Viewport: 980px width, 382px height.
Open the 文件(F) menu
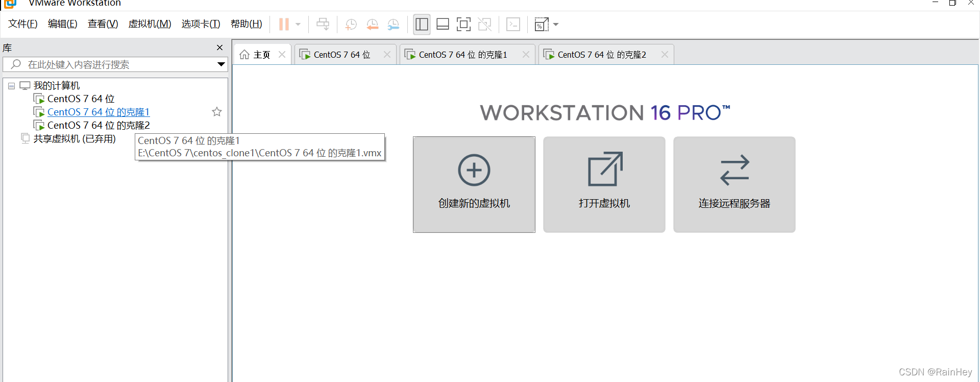[23, 24]
